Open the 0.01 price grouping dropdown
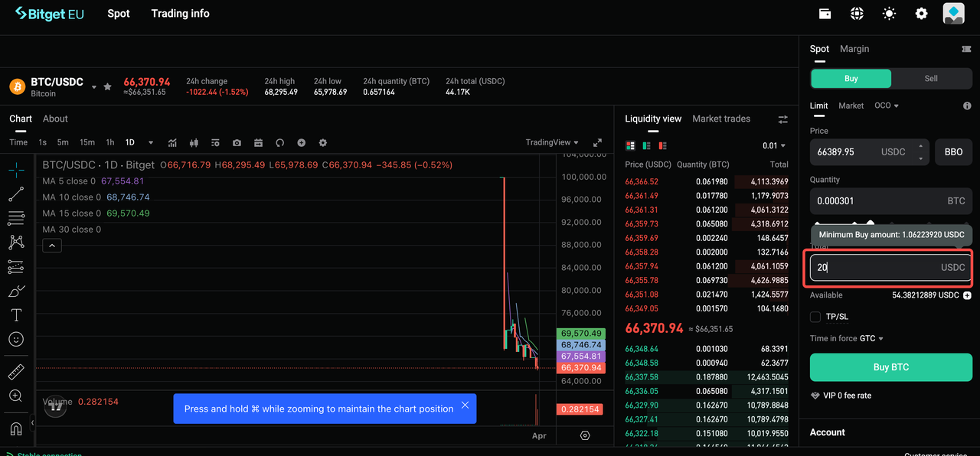The image size is (980, 456). pos(774,145)
